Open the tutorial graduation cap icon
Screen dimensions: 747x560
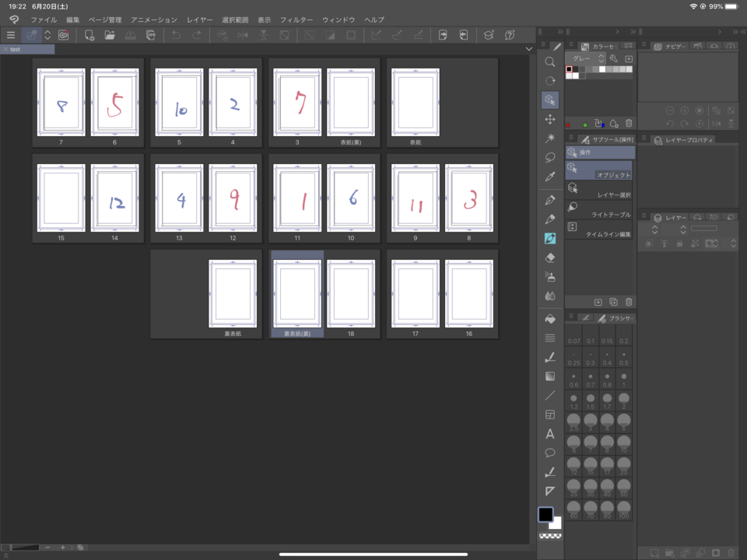pos(489,35)
